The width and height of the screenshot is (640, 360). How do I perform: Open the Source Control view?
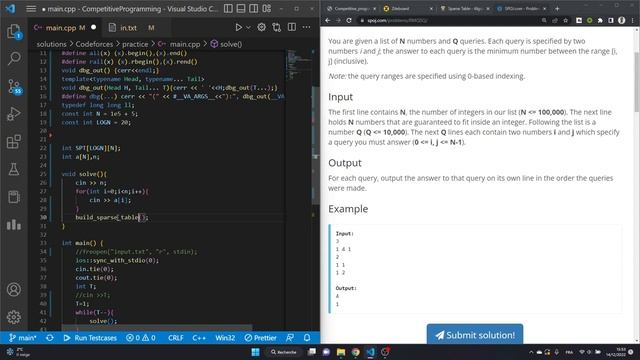coord(14,87)
